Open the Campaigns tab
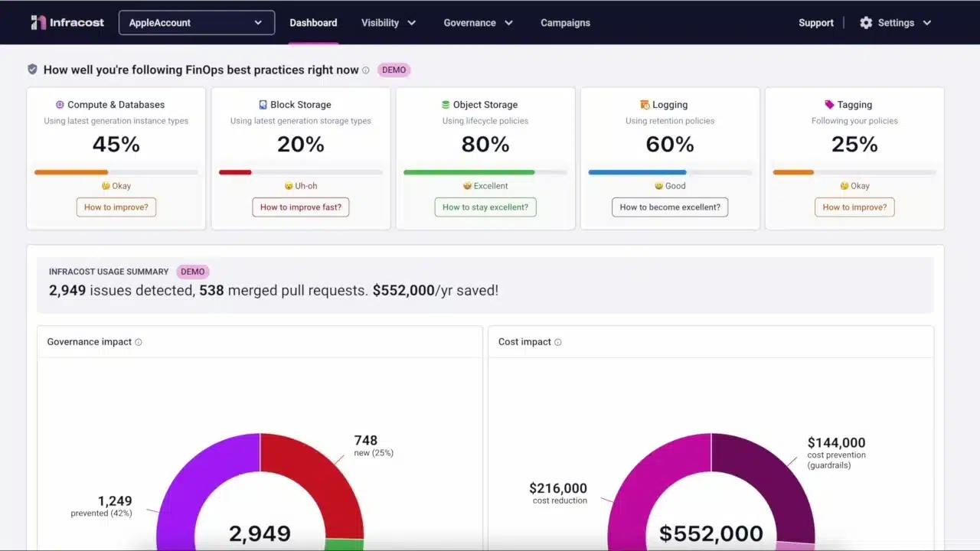 pos(565,23)
